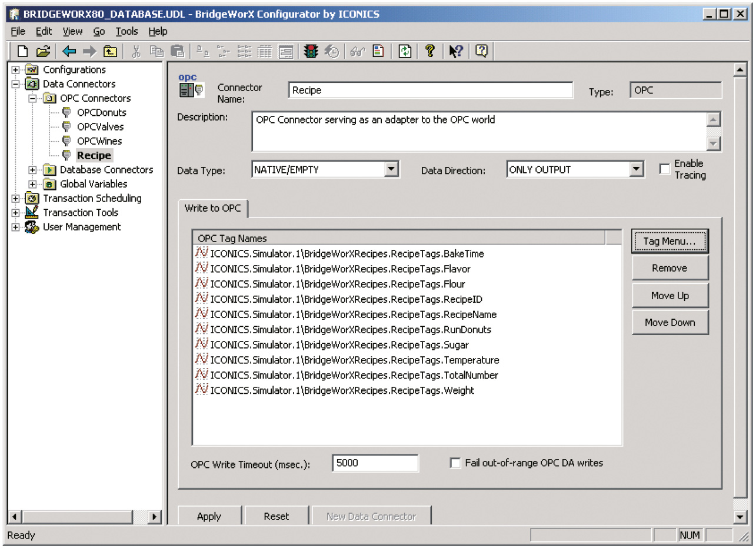Expand the Transaction Scheduling node
Image resolution: width=756 pixels, height=549 pixels.
[16, 199]
